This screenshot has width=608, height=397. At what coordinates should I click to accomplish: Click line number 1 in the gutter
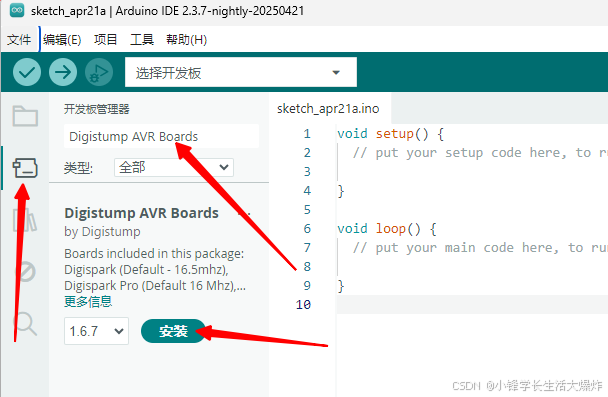[307, 134]
